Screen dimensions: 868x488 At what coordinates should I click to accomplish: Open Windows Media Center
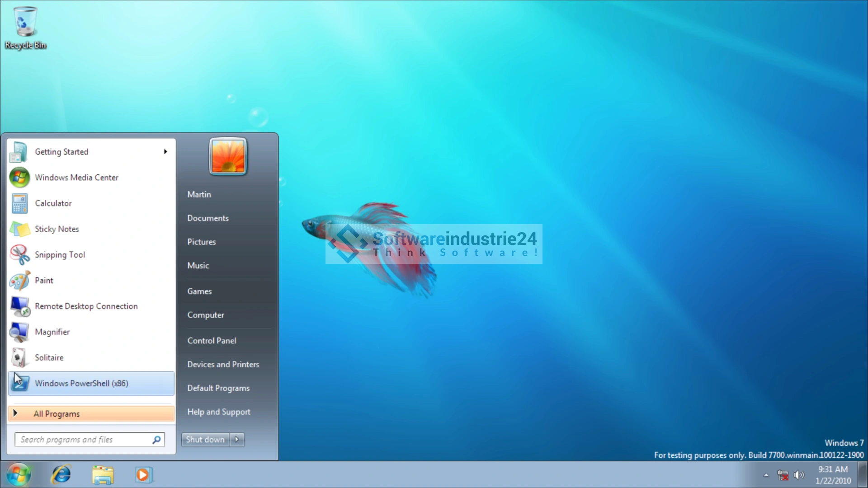(76, 178)
